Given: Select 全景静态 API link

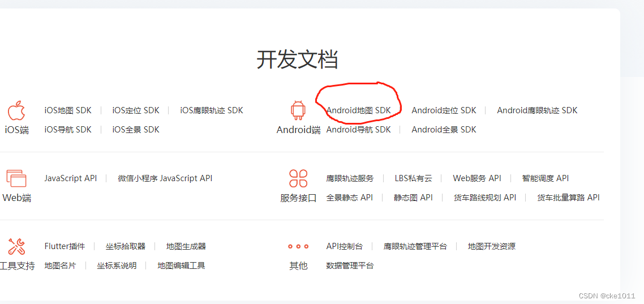Looking at the screenshot, I should tap(350, 198).
